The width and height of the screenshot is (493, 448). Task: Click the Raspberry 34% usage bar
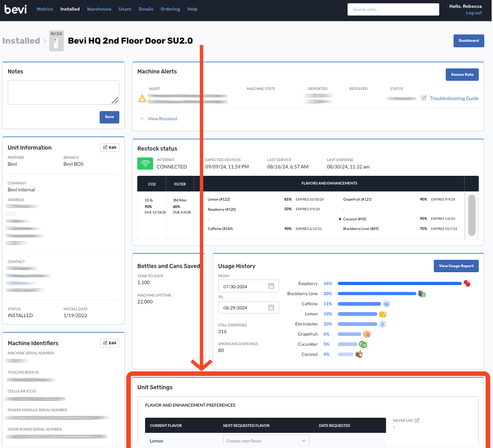[399, 284]
